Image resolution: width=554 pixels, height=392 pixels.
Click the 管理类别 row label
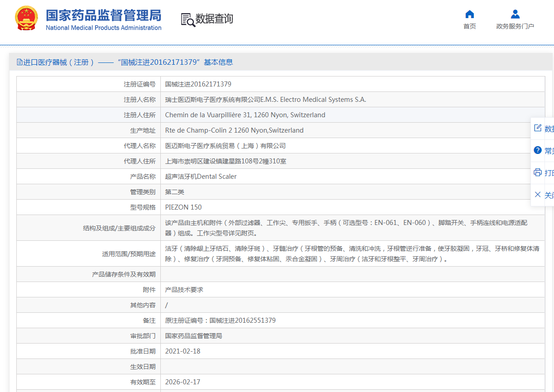[143, 192]
